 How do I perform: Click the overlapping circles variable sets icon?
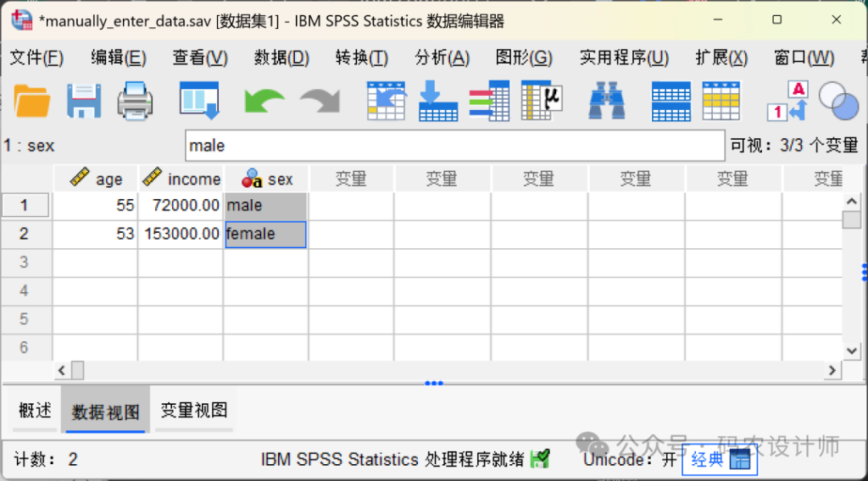point(838,101)
